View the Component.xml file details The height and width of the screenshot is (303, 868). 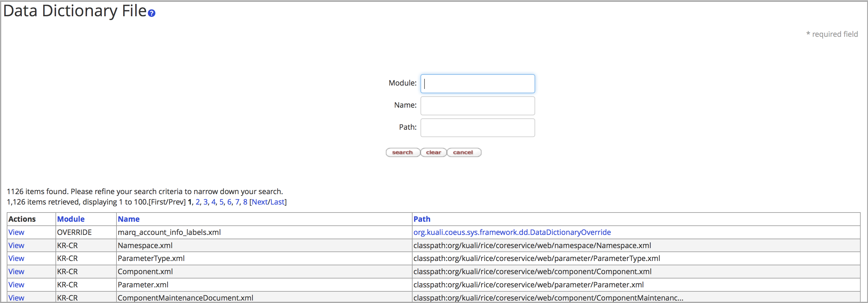click(16, 272)
